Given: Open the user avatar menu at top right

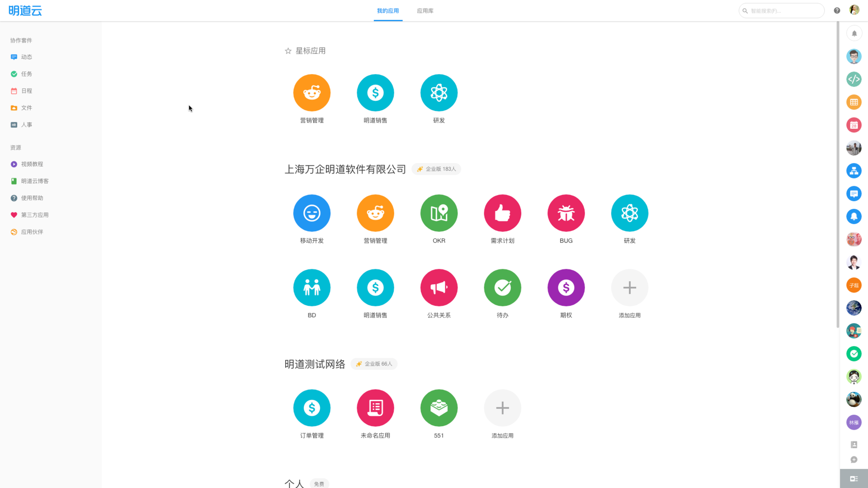Looking at the screenshot, I should pos(854,10).
